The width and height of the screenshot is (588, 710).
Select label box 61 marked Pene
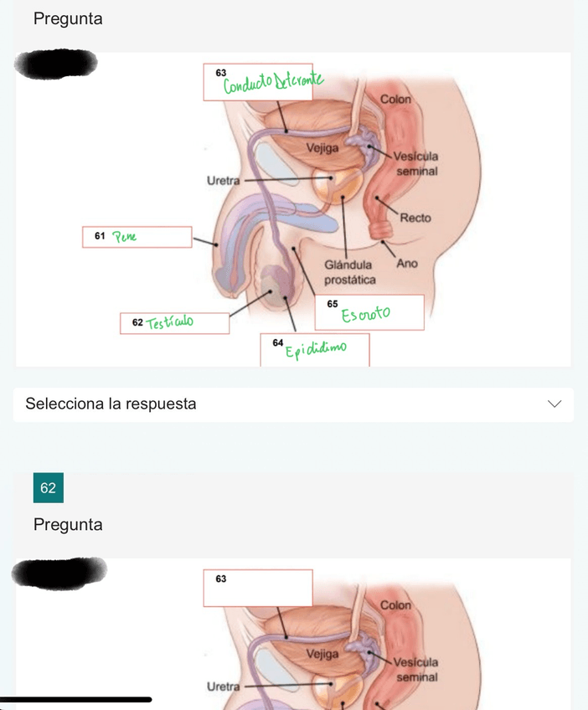point(137,237)
